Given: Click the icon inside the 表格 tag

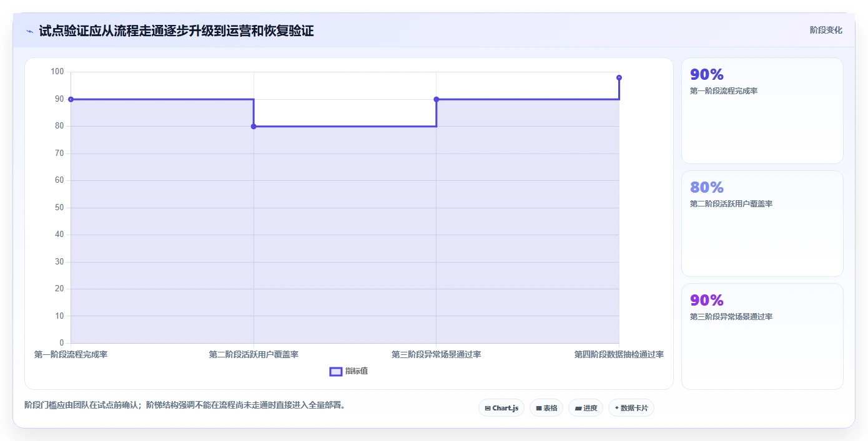Looking at the screenshot, I should coord(539,409).
